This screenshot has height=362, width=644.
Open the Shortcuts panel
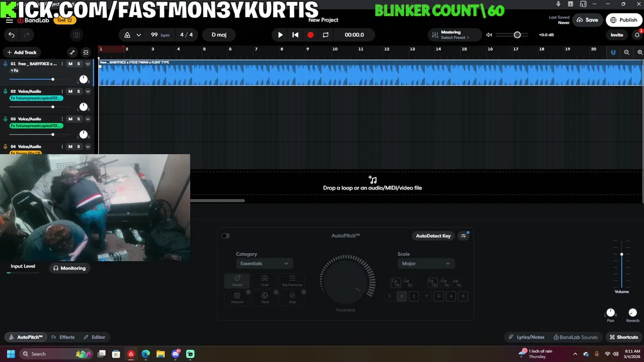tap(624, 337)
